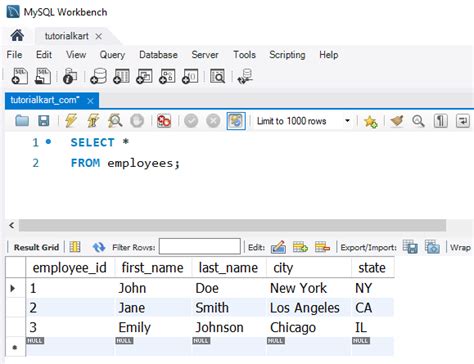This screenshot has width=474, height=364.
Task: Save script using the floppy disk icon
Action: [44, 121]
